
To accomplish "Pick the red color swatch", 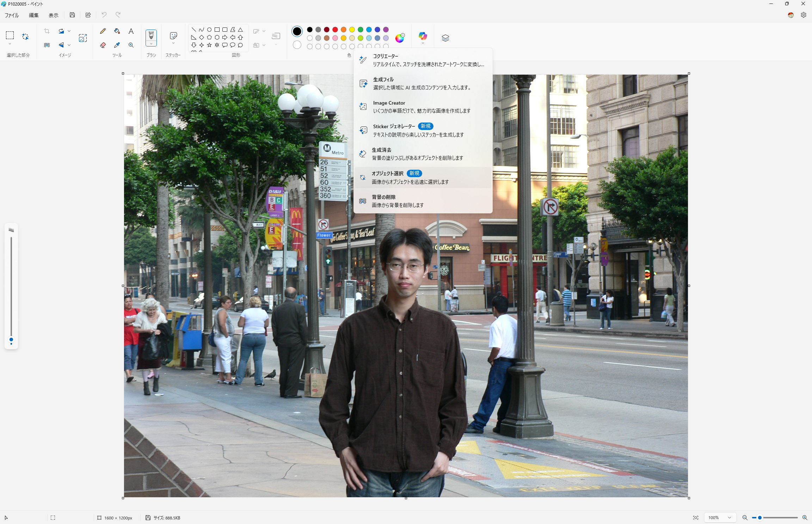I will [x=335, y=30].
